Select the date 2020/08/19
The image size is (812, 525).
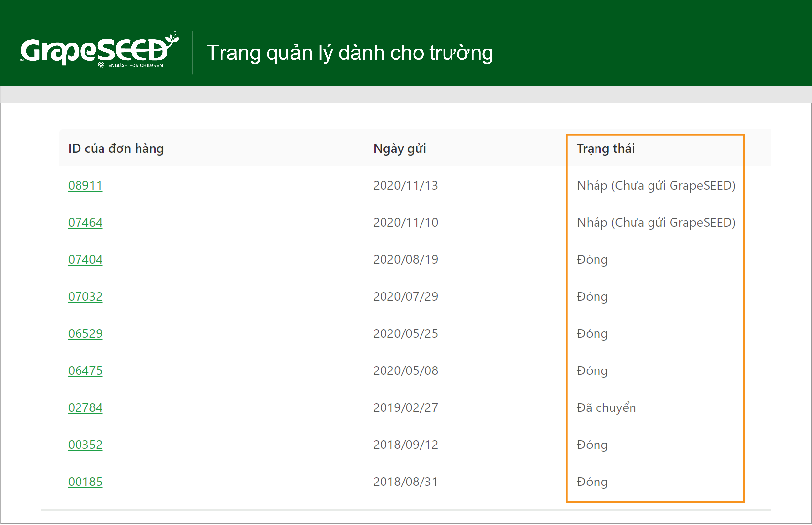pyautogui.click(x=405, y=259)
